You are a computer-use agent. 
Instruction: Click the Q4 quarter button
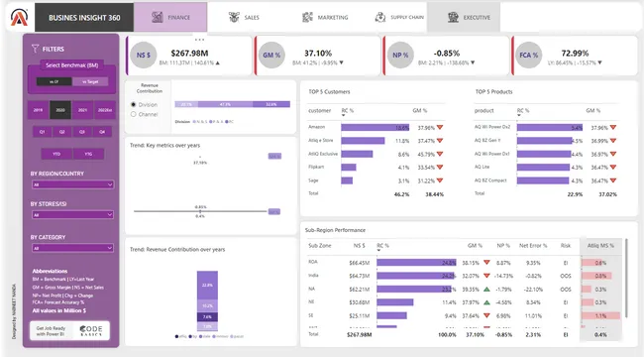click(x=102, y=132)
